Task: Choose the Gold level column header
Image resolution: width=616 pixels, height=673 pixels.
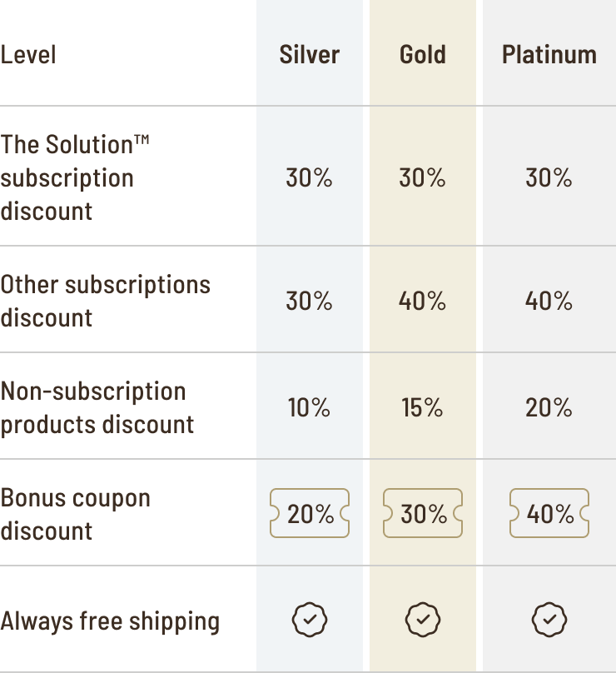Action: [x=423, y=55]
